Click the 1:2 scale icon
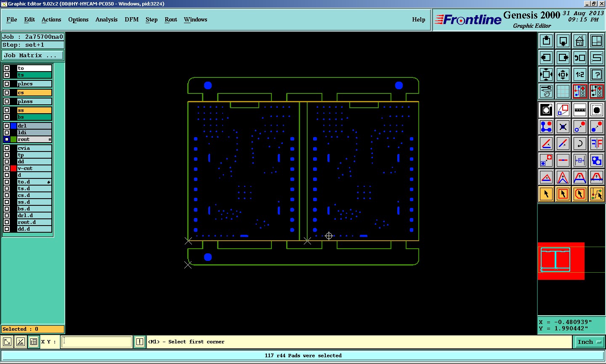 (x=580, y=74)
